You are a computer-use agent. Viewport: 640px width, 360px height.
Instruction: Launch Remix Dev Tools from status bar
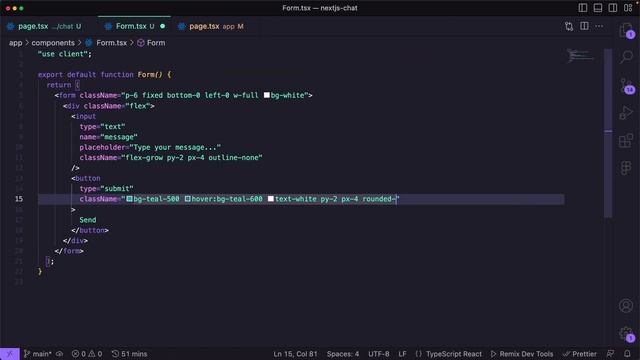click(522, 354)
